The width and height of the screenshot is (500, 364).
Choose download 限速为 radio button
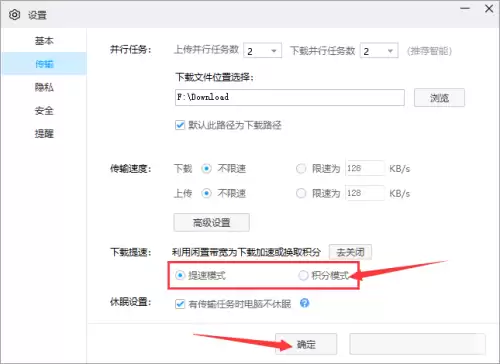tap(301, 169)
